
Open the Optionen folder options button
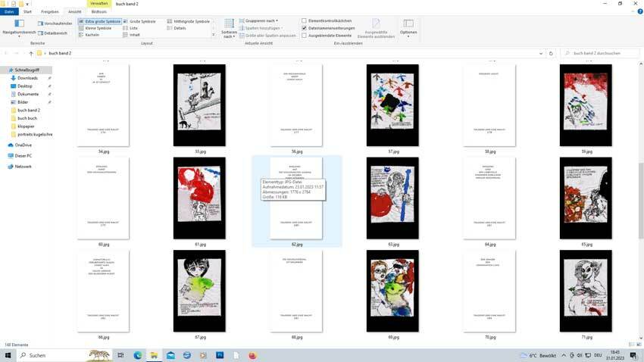tap(408, 28)
